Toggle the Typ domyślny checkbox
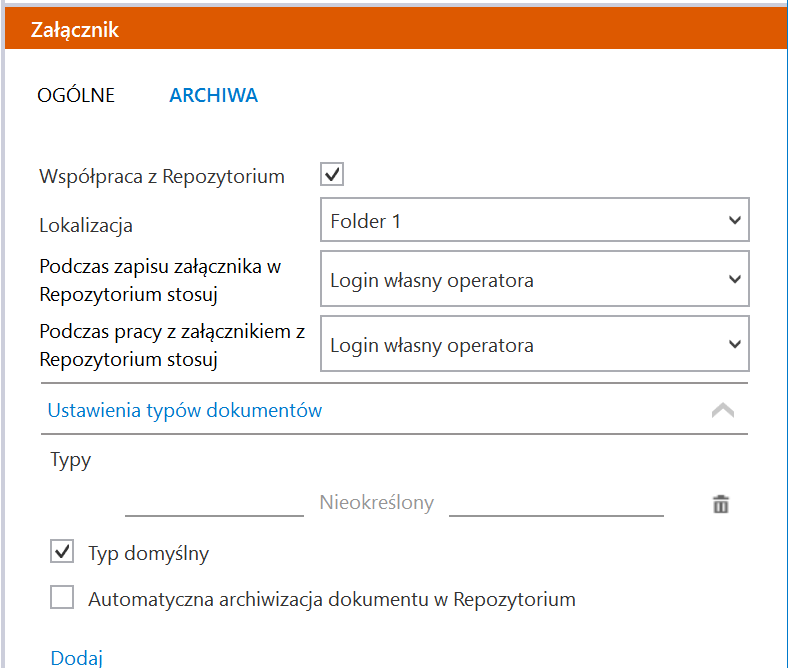 [x=62, y=551]
